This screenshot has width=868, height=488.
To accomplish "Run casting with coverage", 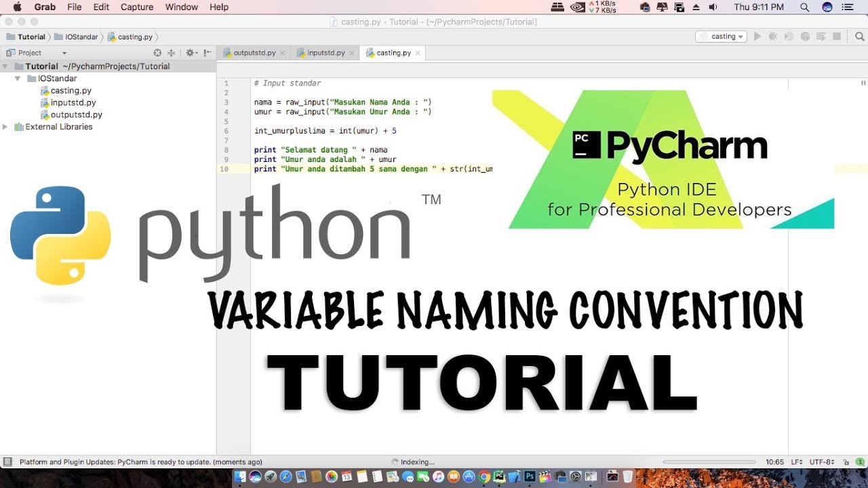I will [789, 37].
